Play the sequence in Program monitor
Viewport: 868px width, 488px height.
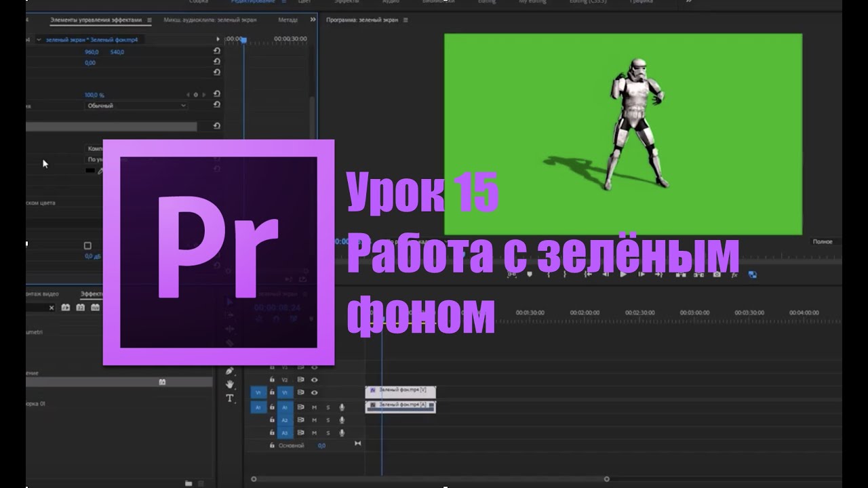[x=623, y=274]
